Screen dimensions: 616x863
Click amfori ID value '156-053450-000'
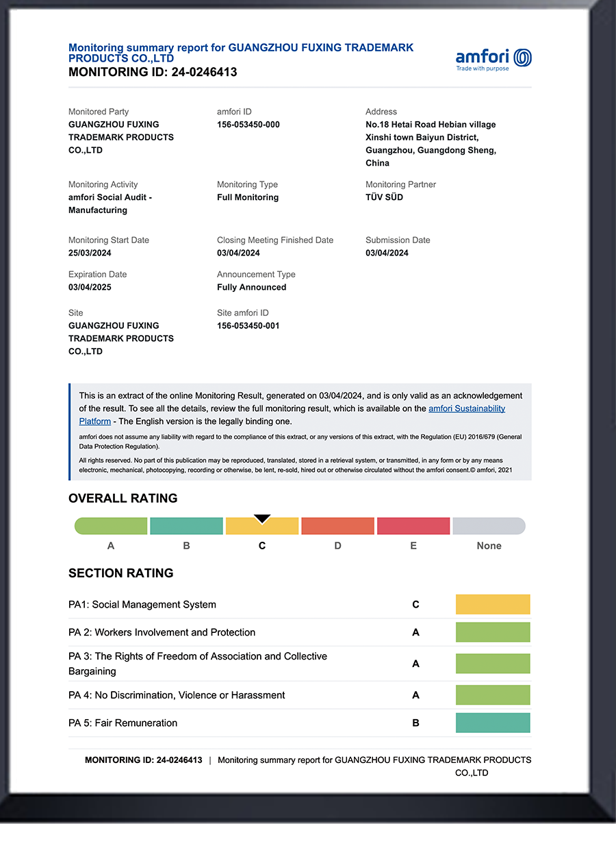point(248,125)
